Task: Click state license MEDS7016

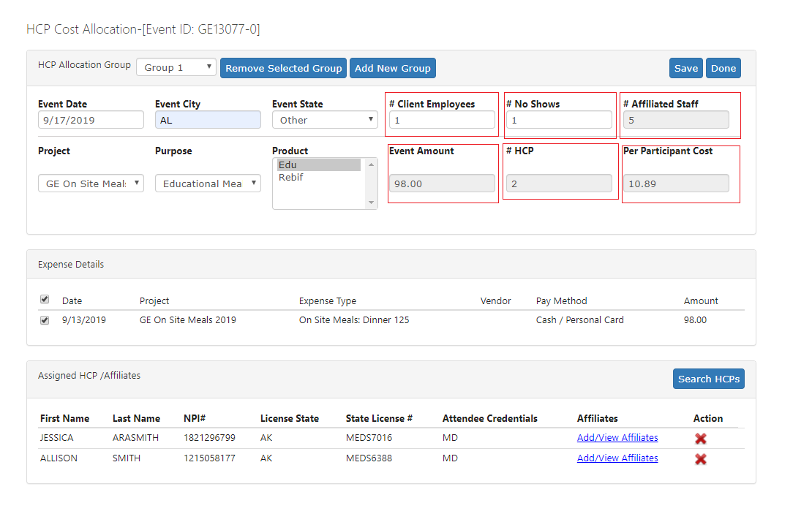Action: [369, 438]
